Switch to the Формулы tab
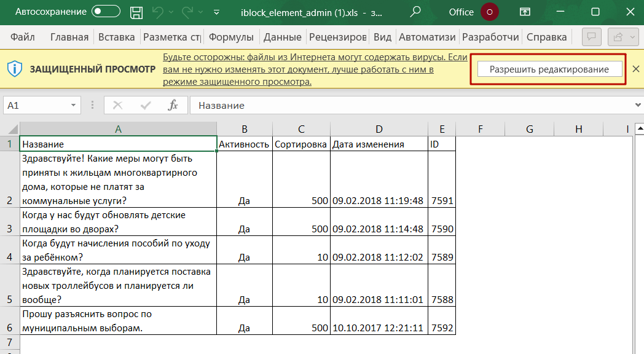Viewport: 644px width, 354px height. tap(231, 37)
